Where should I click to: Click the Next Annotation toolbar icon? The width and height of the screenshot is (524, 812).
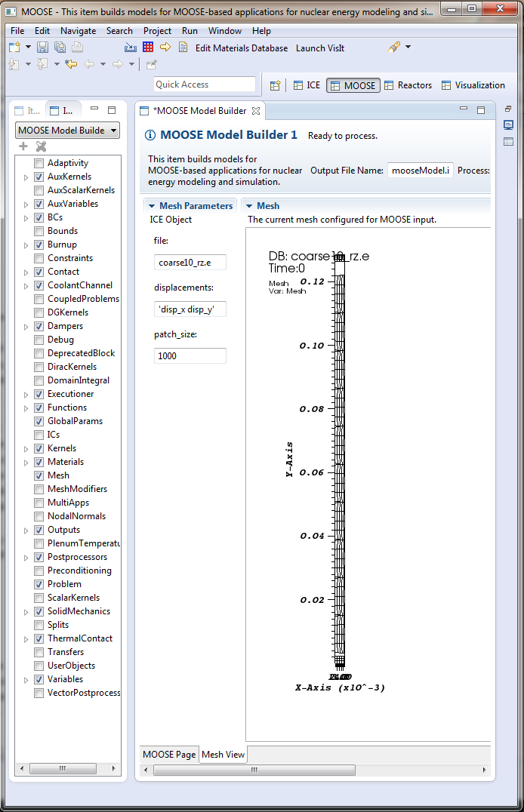(14, 64)
